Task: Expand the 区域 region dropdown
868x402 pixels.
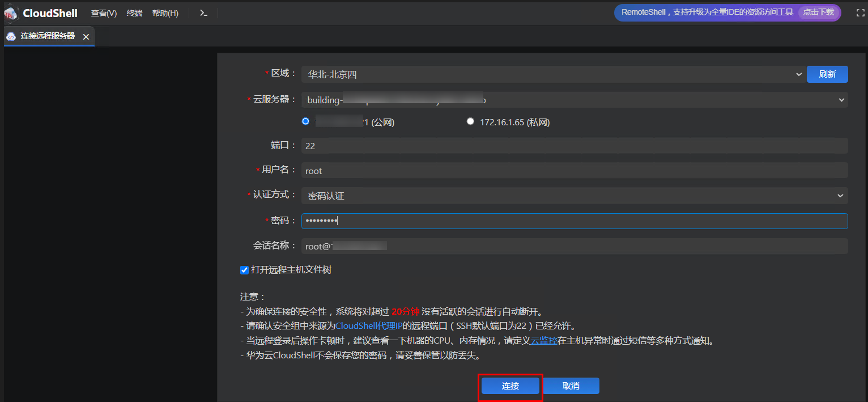Action: (x=552, y=74)
